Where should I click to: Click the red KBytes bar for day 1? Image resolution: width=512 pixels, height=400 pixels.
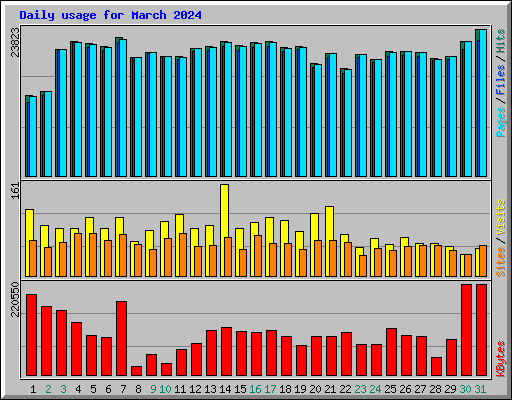(x=31, y=335)
